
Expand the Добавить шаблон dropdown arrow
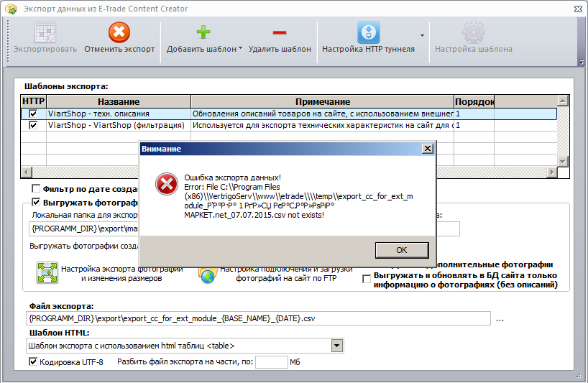[x=240, y=48]
